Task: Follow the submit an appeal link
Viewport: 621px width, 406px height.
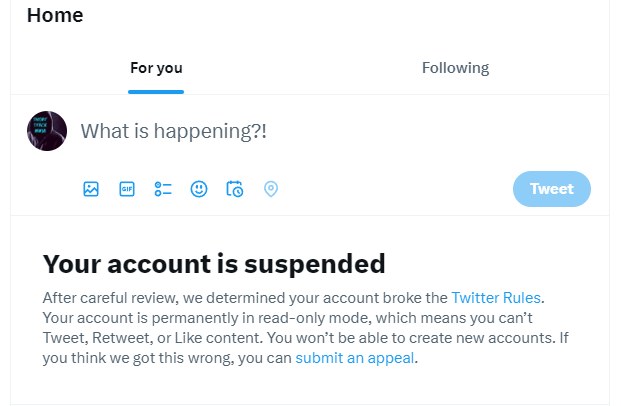Action: click(x=354, y=358)
